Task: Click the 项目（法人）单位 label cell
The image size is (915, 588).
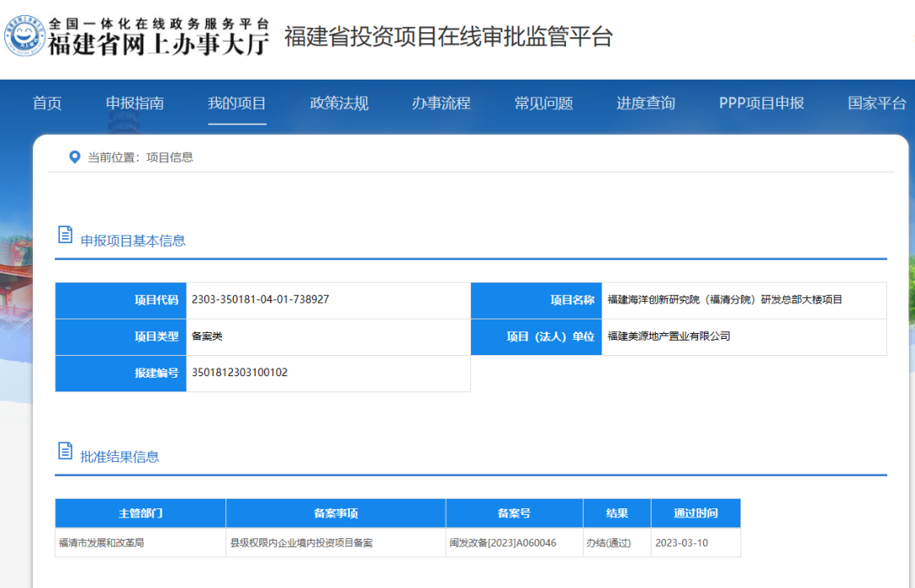Action: (x=536, y=337)
